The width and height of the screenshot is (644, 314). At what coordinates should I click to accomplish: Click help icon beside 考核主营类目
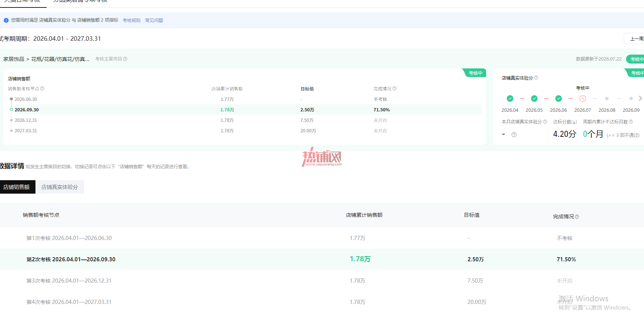[x=125, y=59]
